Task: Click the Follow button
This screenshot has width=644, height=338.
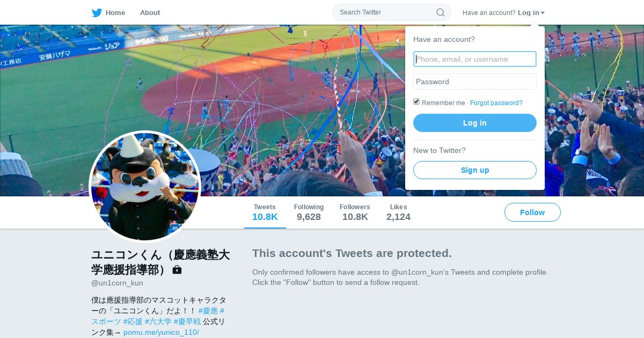Action: point(532,212)
